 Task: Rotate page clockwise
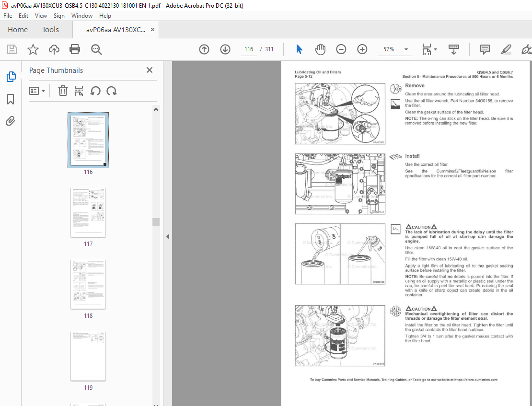click(x=112, y=91)
